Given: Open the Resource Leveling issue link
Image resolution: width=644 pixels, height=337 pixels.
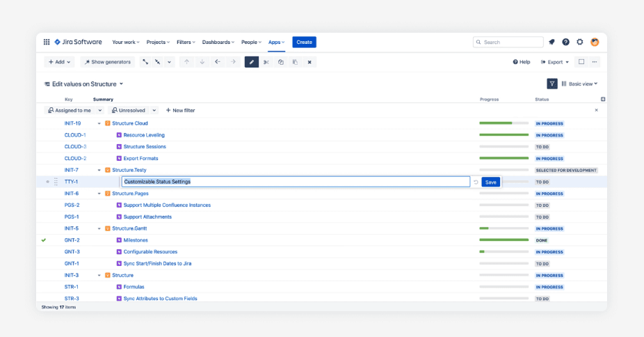Looking at the screenshot, I should coord(144,135).
